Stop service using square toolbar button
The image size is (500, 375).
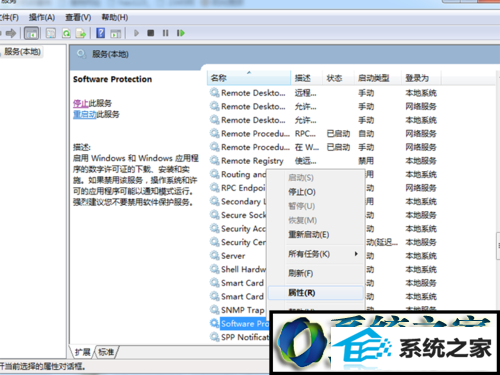(x=151, y=33)
